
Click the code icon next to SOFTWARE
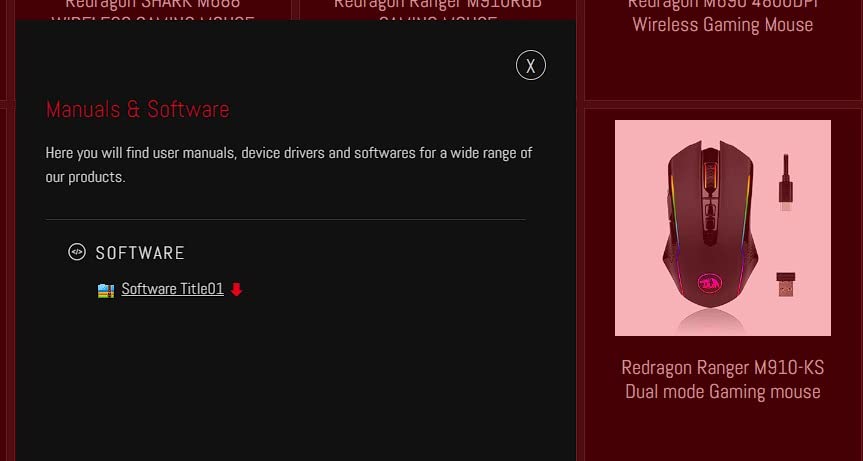77,252
